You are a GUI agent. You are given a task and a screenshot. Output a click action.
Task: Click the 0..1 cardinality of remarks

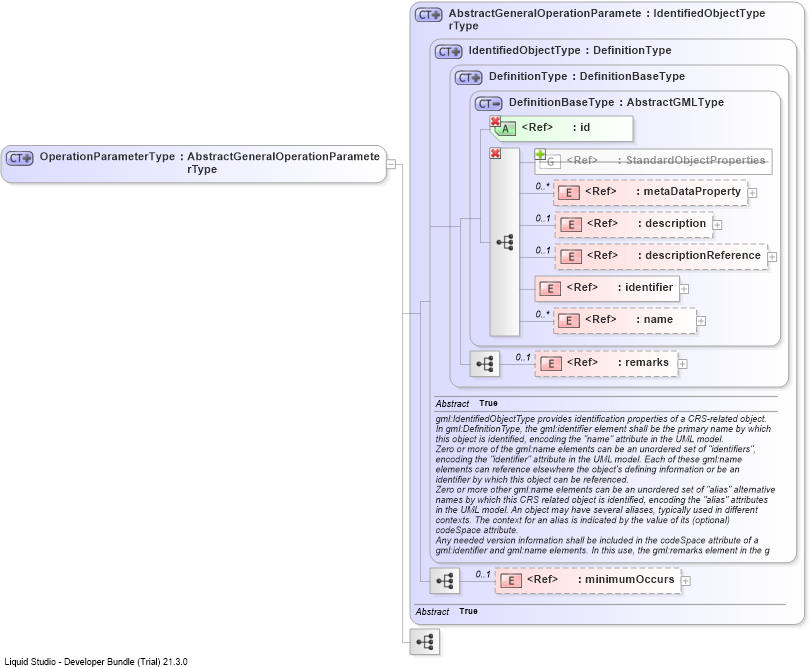[523, 357]
